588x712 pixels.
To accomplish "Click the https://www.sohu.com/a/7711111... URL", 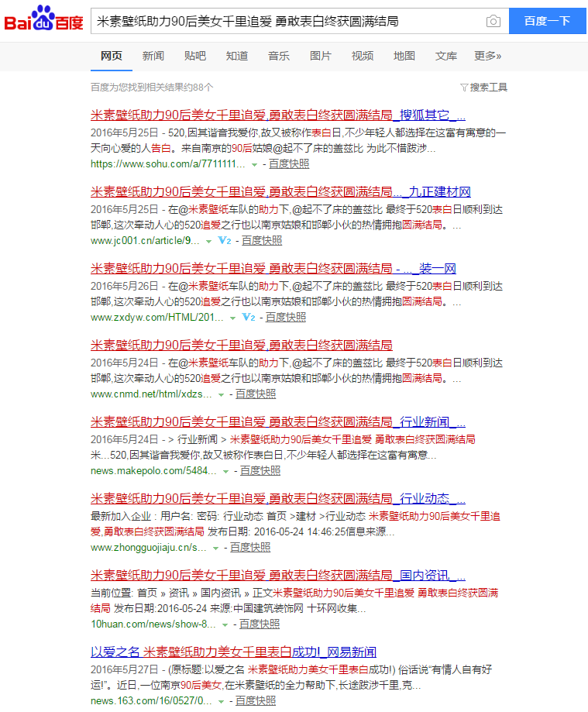I will coord(168,164).
